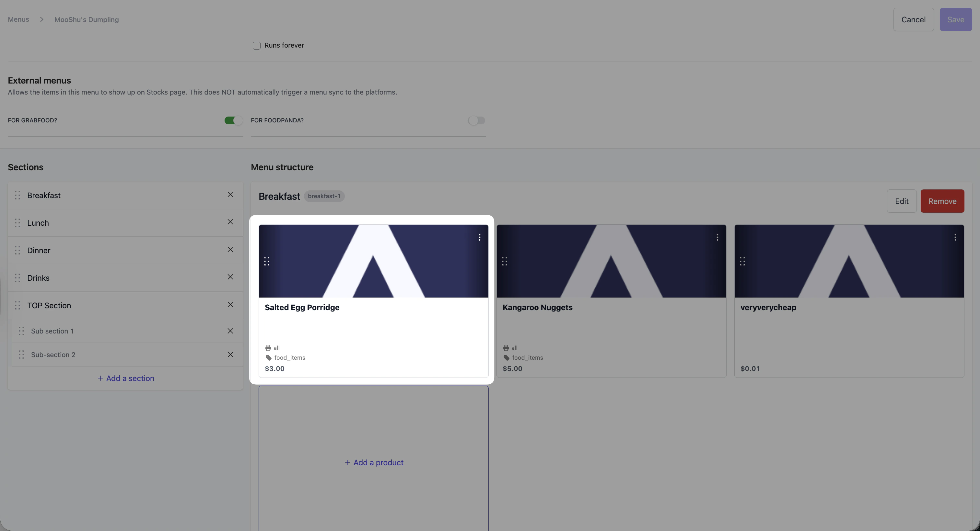Click drag handle on veryverycheap card
This screenshot has width=980, height=531.
click(742, 262)
